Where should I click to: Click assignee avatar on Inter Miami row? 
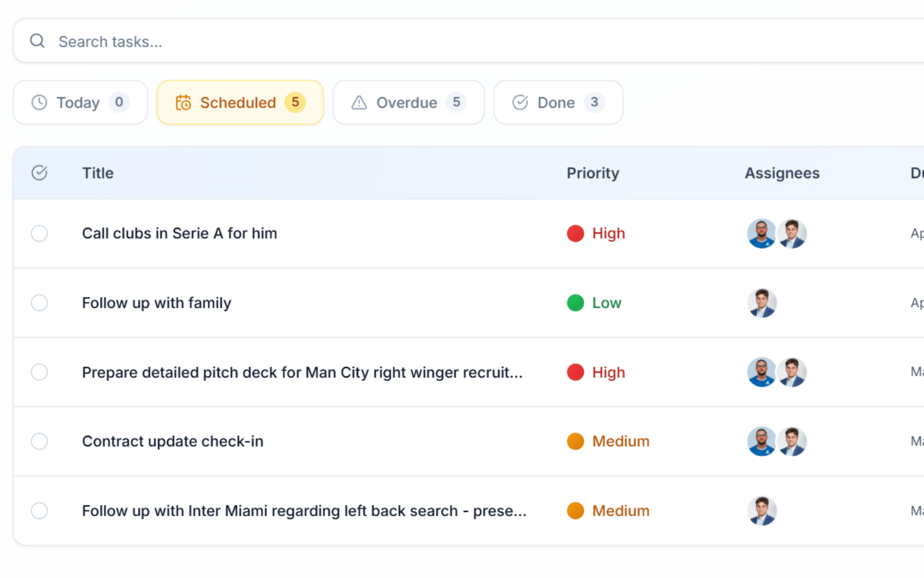pos(762,511)
